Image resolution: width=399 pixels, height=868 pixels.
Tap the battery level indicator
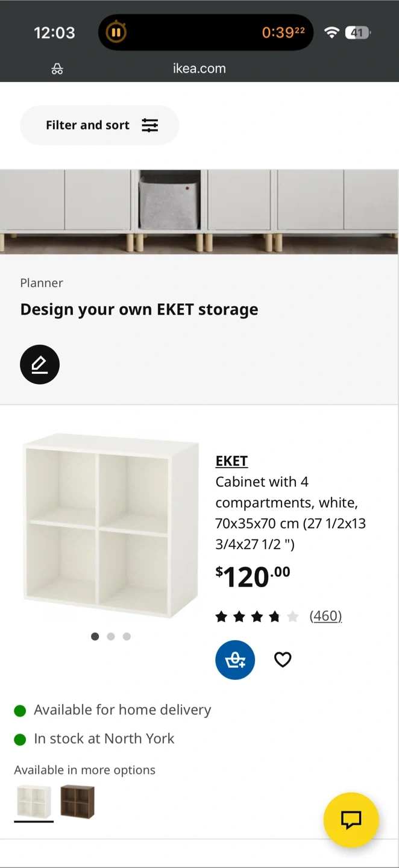(357, 33)
